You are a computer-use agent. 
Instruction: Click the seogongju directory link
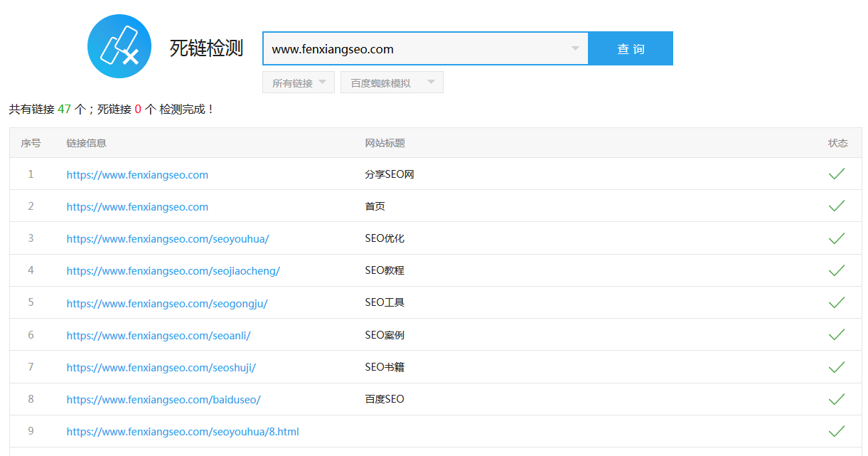point(167,302)
